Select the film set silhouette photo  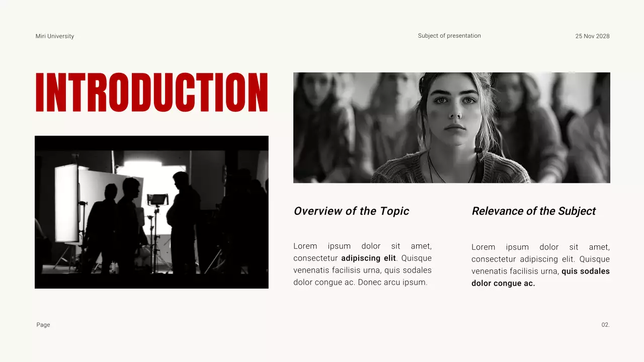pyautogui.click(x=151, y=212)
